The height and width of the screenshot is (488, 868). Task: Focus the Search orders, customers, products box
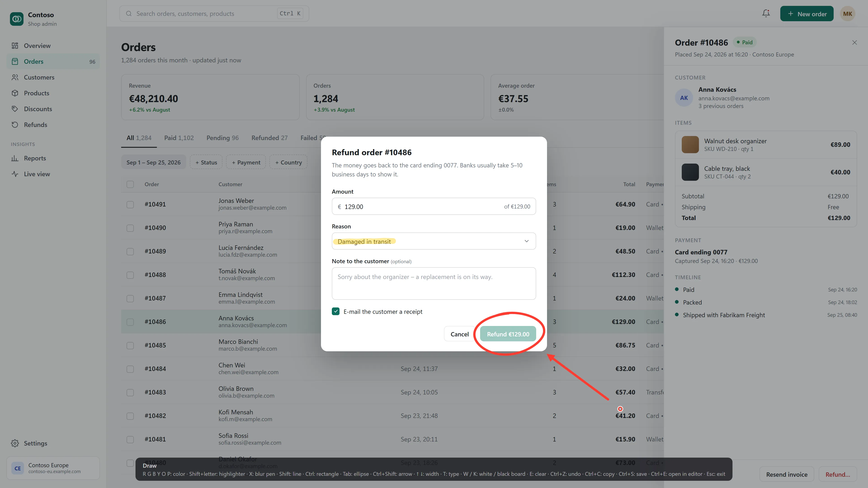coord(214,14)
